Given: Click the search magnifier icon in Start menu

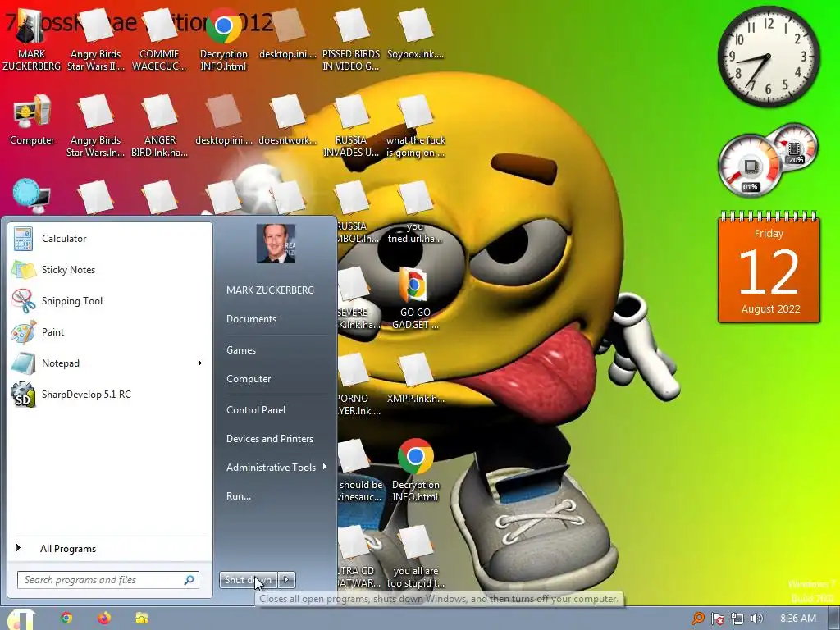Looking at the screenshot, I should click(x=189, y=580).
